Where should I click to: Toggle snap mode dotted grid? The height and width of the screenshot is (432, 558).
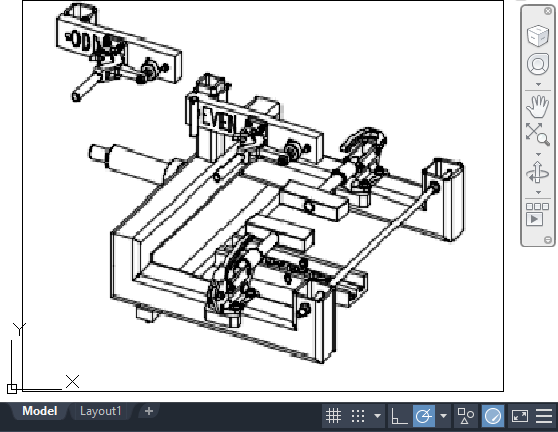(x=358, y=416)
